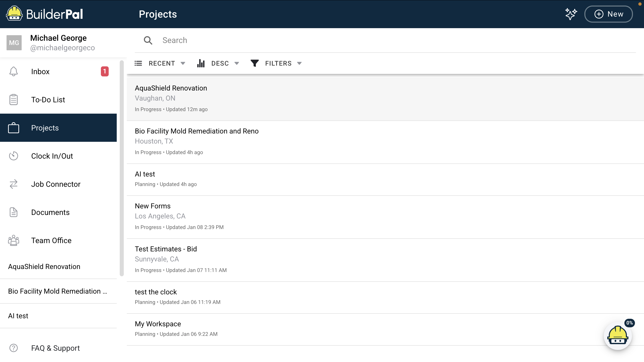Click the sidebar scrollbar

pyautogui.click(x=122, y=168)
